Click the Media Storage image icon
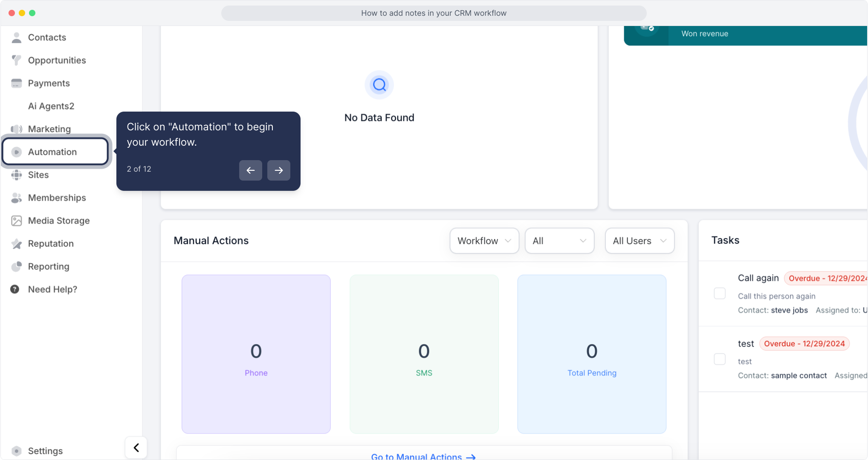Image resolution: width=868 pixels, height=460 pixels. coord(16,221)
